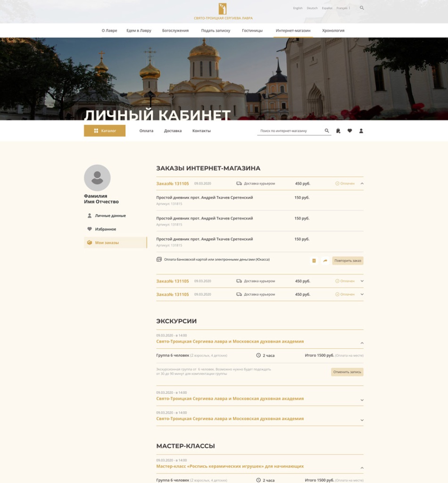Click clock icon next to 2 часа in excursion
This screenshot has width=448, height=483.
(x=258, y=355)
